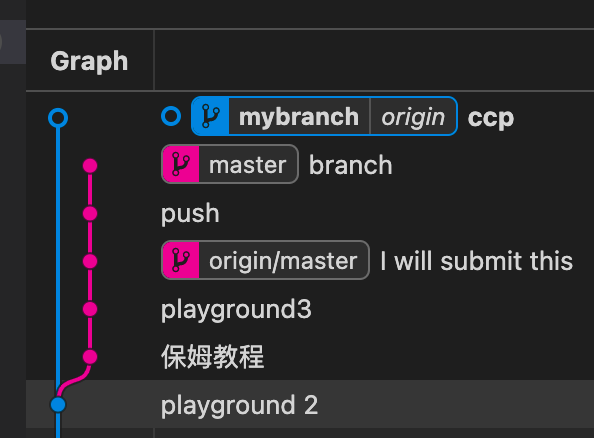Click the mybranch blue branch icon
594x438 pixels.
pos(211,116)
